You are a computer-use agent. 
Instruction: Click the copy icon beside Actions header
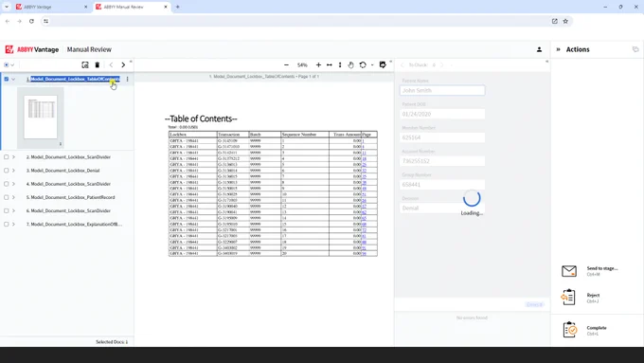pyautogui.click(x=635, y=49)
